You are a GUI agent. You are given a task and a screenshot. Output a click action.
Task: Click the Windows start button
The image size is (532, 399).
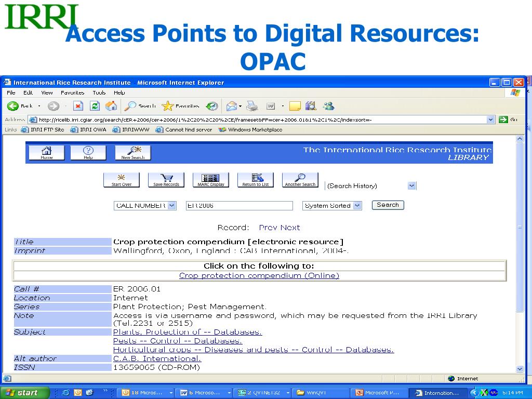(24, 393)
